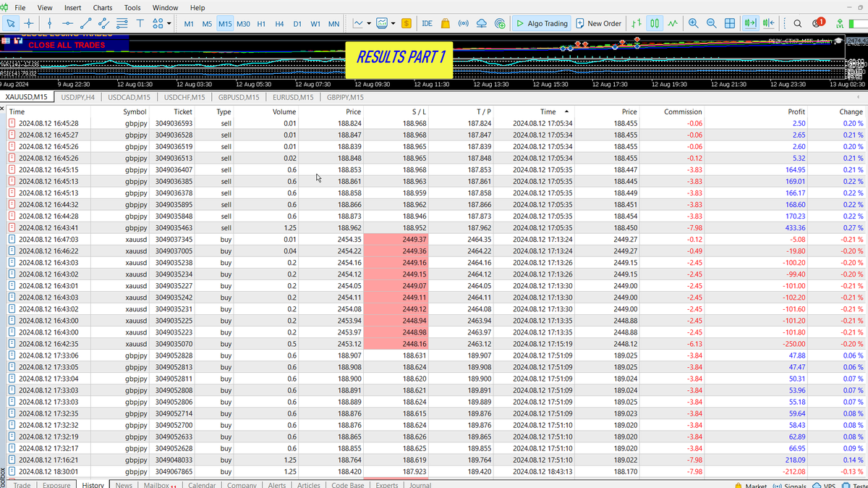Switch chart to W1 timeframe
The width and height of the screenshot is (868, 488).
click(x=315, y=24)
